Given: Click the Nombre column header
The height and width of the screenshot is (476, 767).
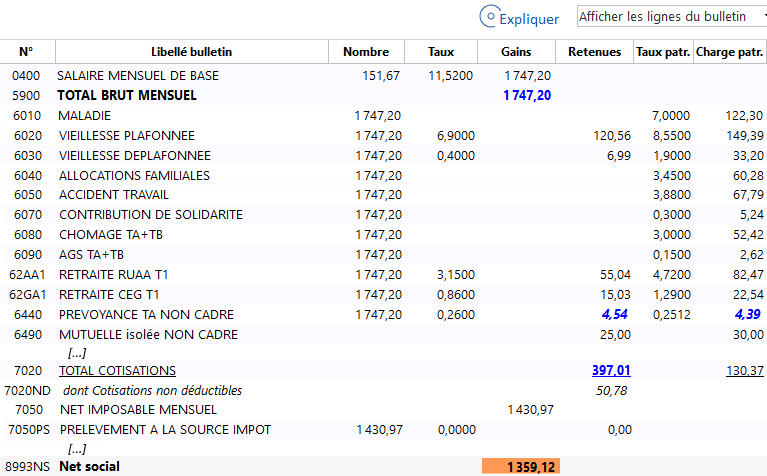Looking at the screenshot, I should click(366, 52).
